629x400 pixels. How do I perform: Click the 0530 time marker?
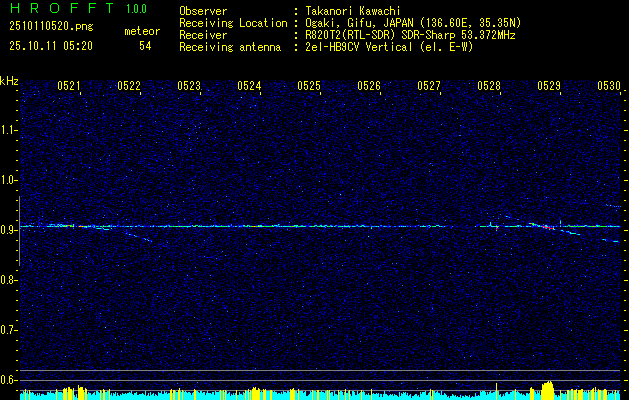click(609, 85)
